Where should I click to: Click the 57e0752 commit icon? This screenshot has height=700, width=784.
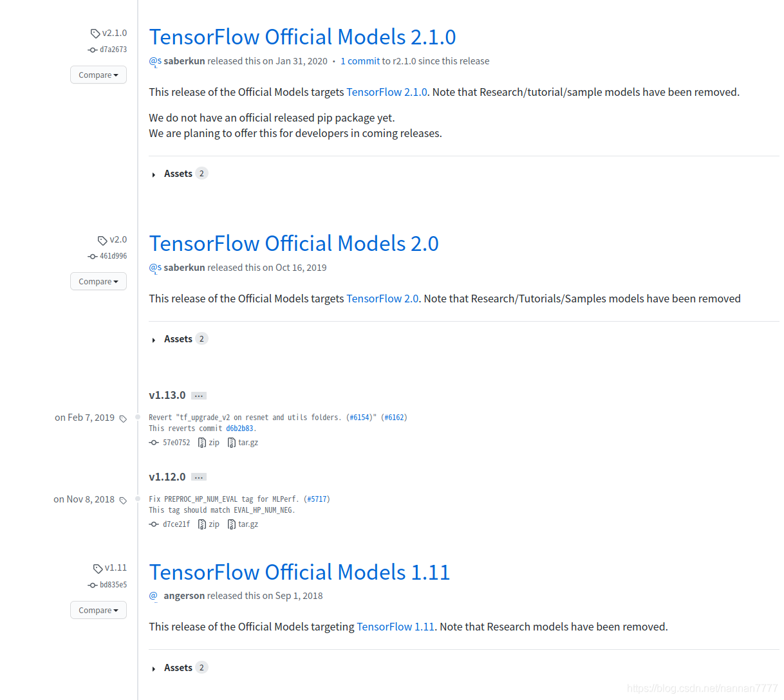tap(154, 443)
